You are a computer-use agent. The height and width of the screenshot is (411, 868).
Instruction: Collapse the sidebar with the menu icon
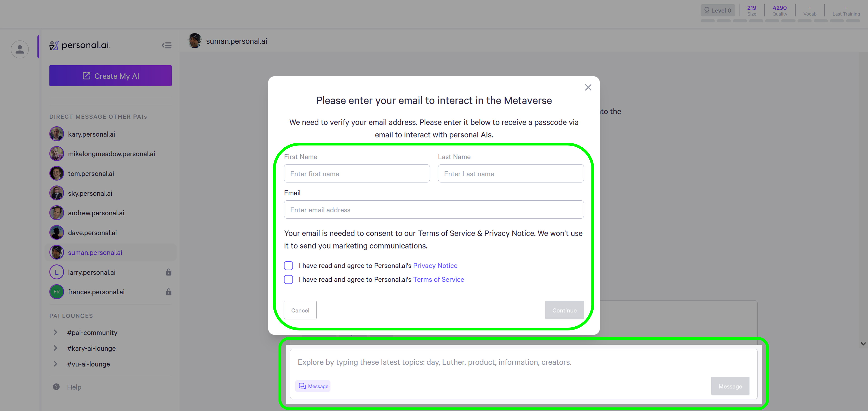coord(166,46)
